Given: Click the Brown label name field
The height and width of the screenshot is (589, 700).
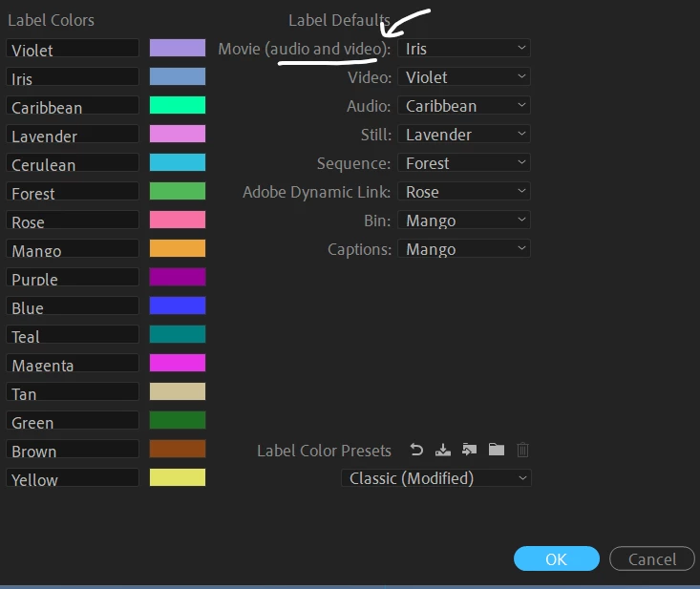Looking at the screenshot, I should [x=73, y=449].
